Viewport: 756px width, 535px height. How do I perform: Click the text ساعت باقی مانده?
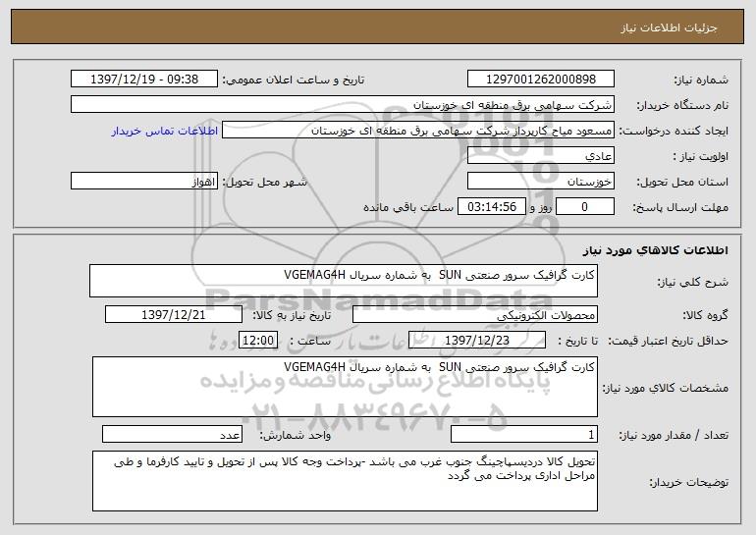pos(408,207)
